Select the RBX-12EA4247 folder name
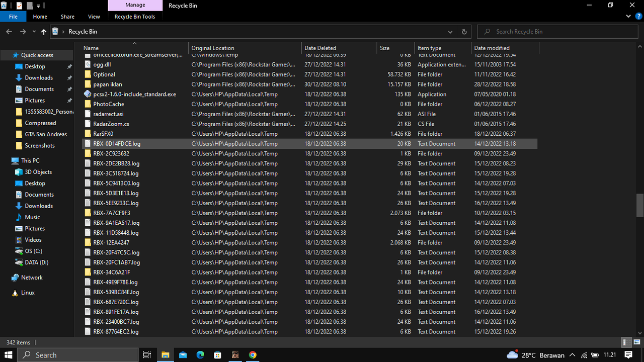 point(111,243)
